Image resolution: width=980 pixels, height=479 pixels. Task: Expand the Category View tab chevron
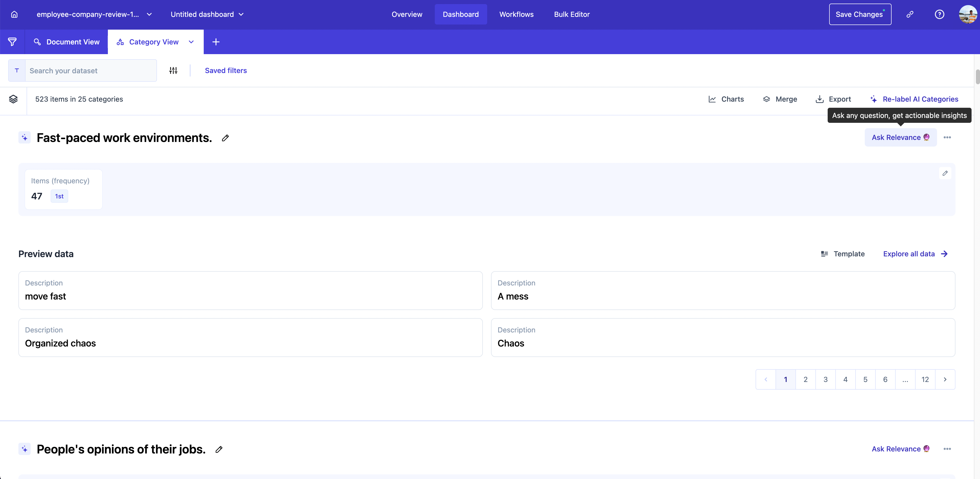pos(191,42)
